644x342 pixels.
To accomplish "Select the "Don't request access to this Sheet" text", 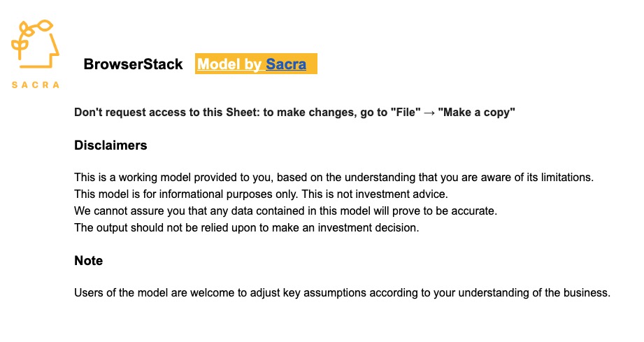I will tap(166, 113).
